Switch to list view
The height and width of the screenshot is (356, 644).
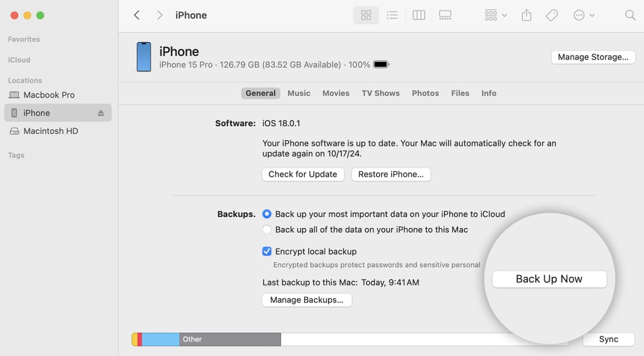point(392,15)
